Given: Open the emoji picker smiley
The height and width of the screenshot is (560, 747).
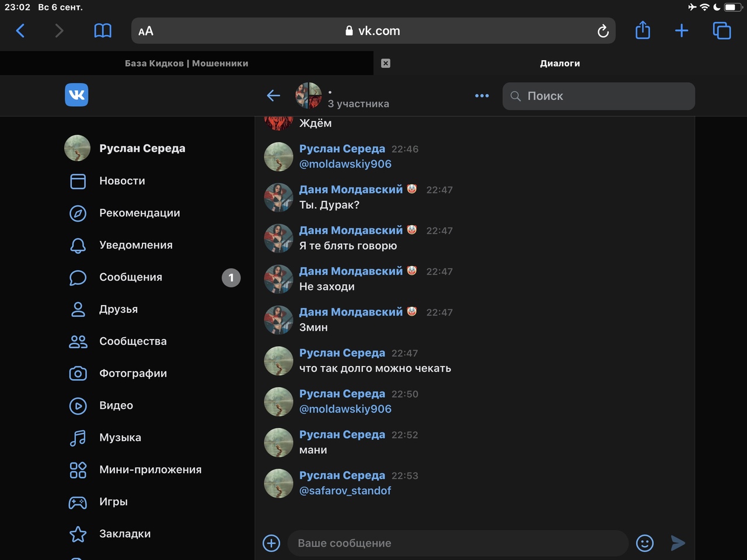Looking at the screenshot, I should [645, 543].
